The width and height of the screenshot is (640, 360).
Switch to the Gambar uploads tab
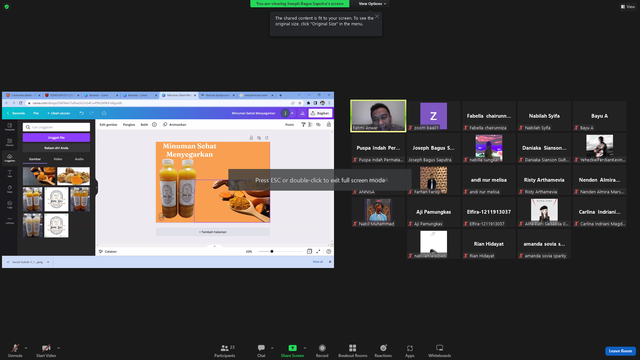35,159
